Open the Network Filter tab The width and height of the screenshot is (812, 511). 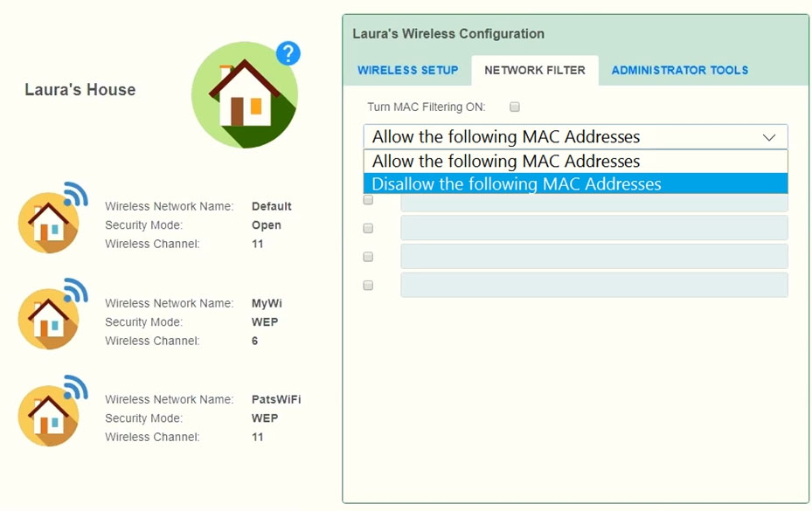535,70
